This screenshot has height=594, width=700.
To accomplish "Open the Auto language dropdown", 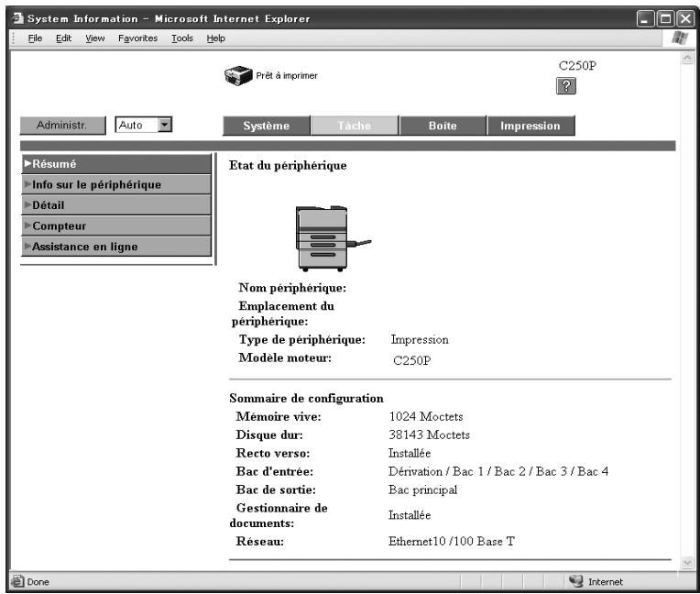I will pyautogui.click(x=143, y=125).
